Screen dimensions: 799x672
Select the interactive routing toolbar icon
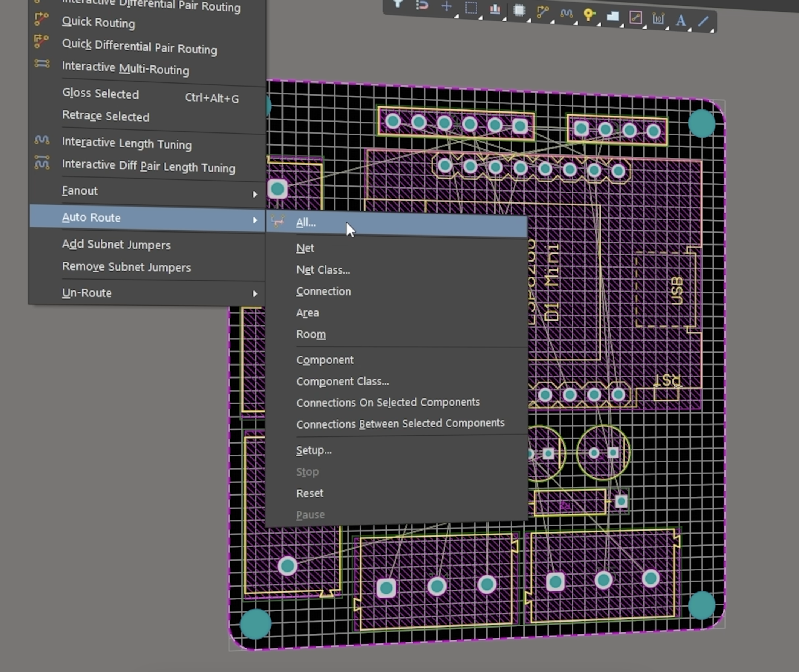tap(543, 12)
